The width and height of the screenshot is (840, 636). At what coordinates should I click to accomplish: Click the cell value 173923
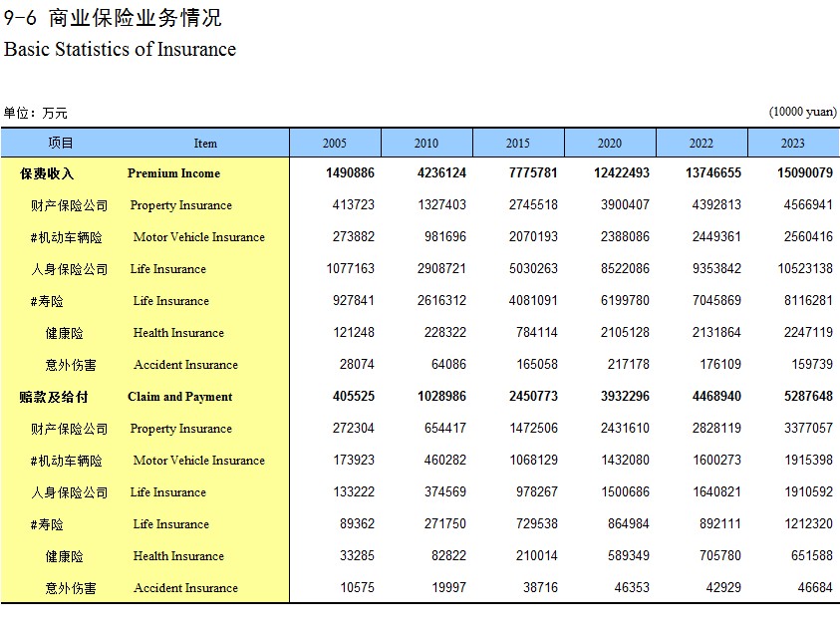point(354,461)
